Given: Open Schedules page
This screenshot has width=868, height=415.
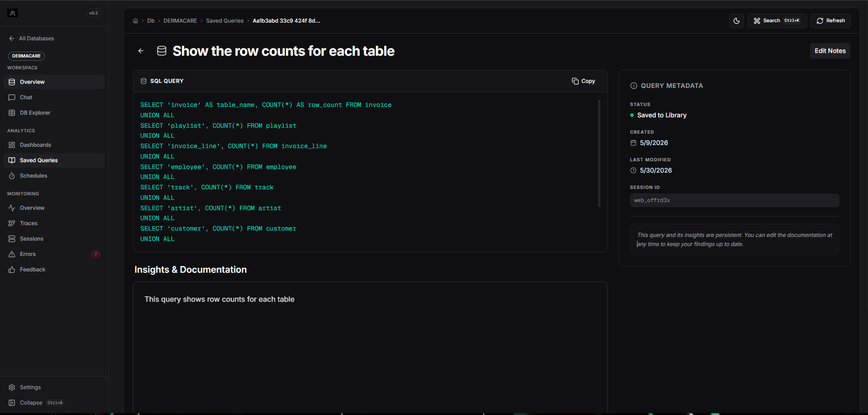Looking at the screenshot, I should point(54,176).
